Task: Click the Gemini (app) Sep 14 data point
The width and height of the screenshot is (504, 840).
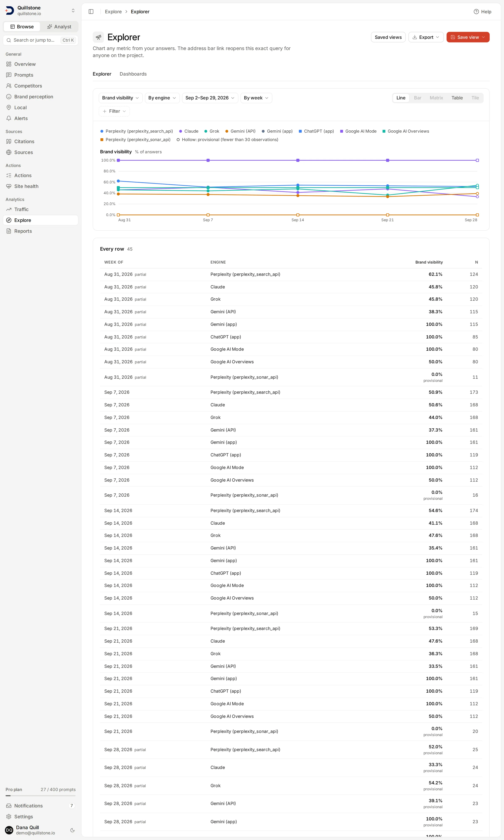Action: [x=298, y=160]
